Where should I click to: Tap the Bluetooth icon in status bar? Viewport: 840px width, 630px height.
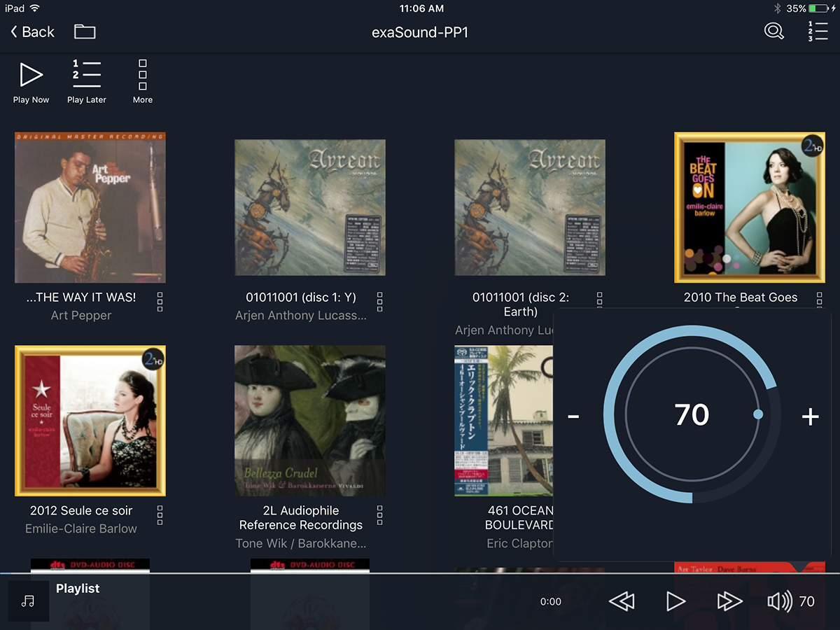(777, 8)
